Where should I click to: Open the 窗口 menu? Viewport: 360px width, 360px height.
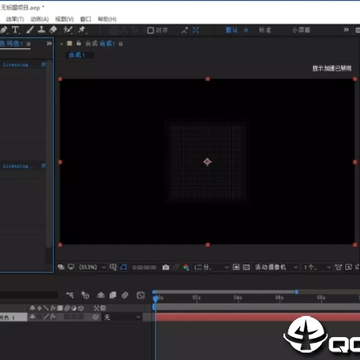pyautogui.click(x=86, y=19)
